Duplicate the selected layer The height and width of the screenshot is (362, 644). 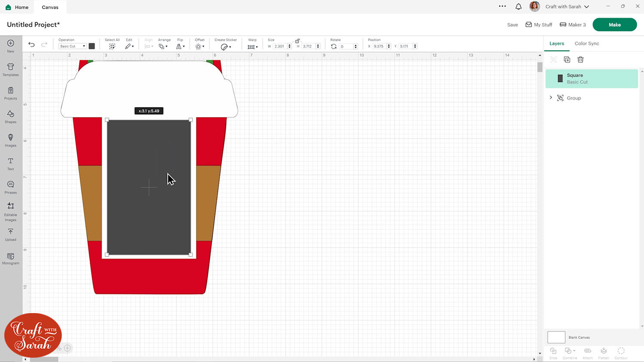click(567, 60)
